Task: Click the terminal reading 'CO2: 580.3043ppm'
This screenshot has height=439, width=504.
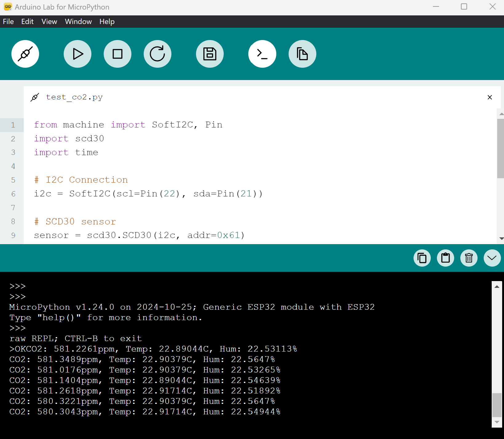Action: point(145,412)
